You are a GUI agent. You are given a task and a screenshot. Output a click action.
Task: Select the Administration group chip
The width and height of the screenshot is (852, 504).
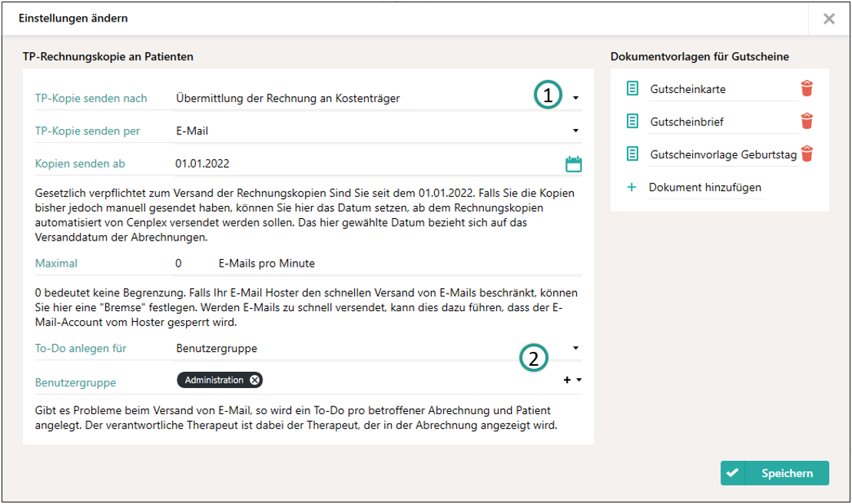tap(220, 380)
